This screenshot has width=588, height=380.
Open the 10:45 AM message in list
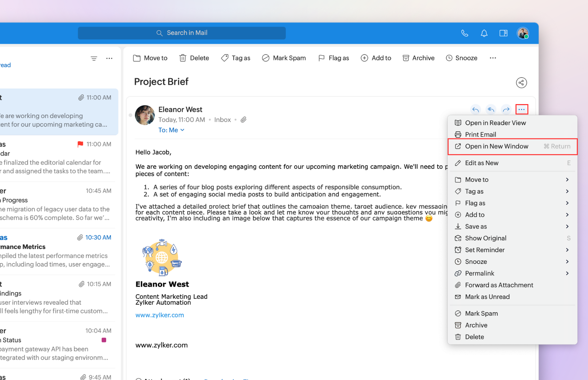tap(58, 205)
